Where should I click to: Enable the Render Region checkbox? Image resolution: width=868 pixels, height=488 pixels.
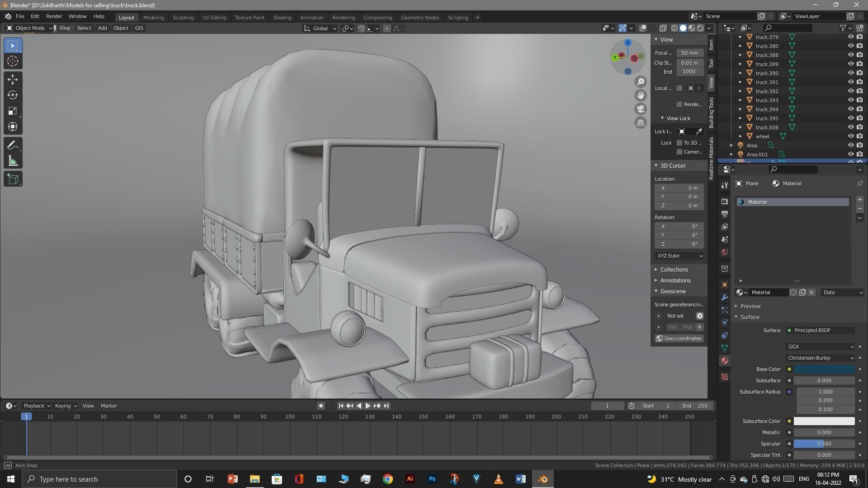679,104
